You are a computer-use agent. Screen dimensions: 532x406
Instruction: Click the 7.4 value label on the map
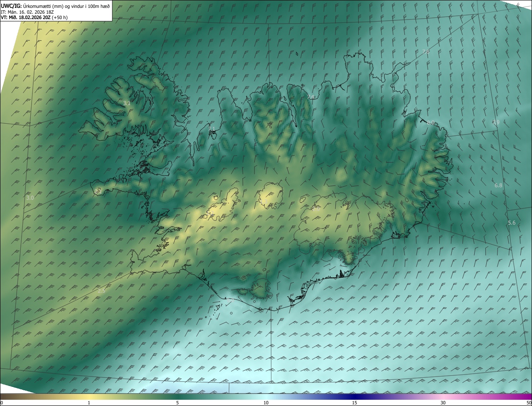point(310,97)
